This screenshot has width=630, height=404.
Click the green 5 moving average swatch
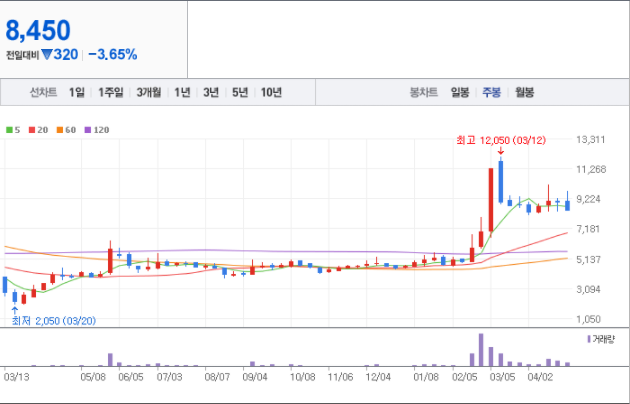[x=9, y=130]
